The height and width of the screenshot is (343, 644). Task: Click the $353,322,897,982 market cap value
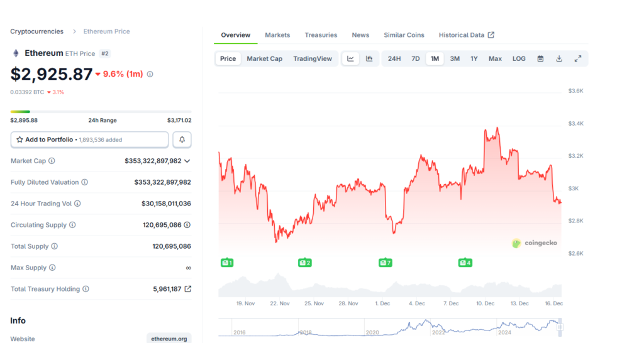point(153,161)
